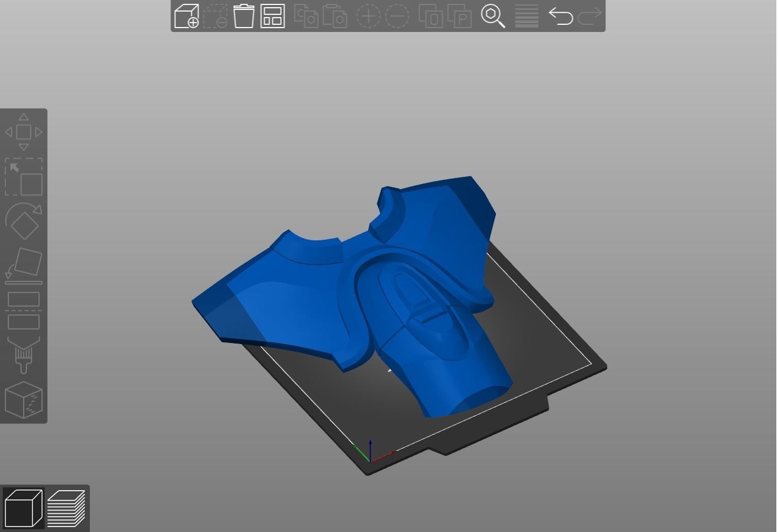Select the Cut tool

tap(24, 310)
